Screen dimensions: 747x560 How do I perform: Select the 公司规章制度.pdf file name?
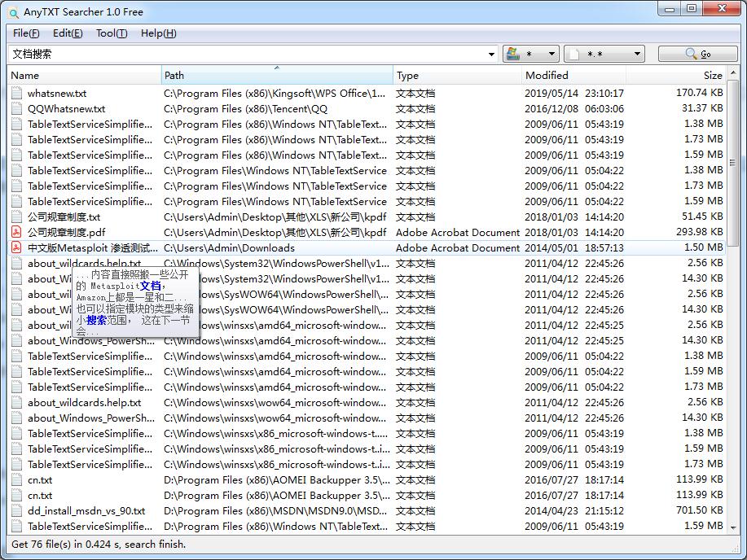click(x=66, y=232)
